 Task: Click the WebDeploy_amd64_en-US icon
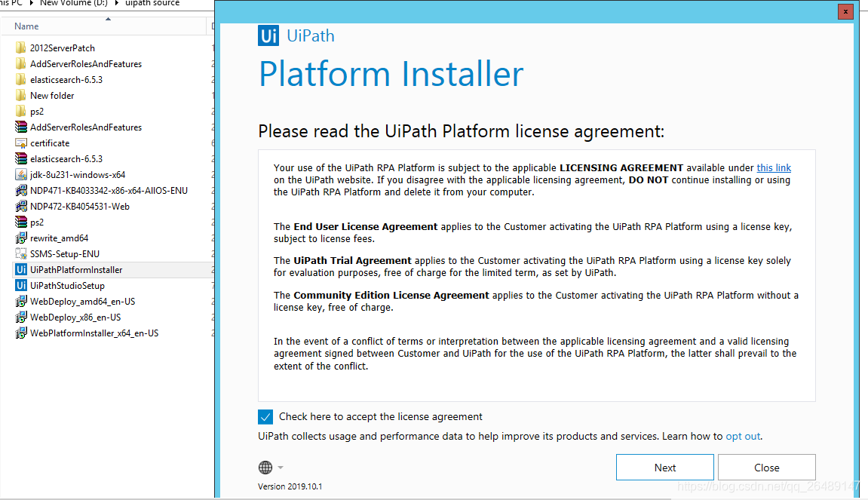21,301
